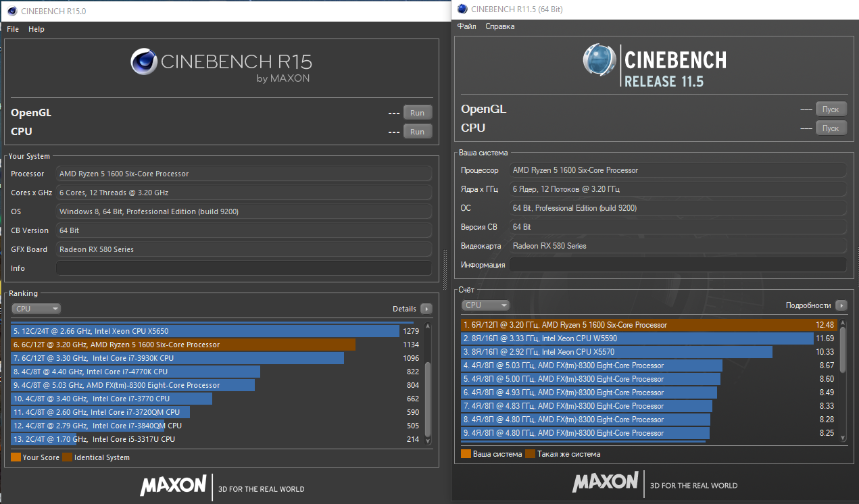Click the MAXON logo in the R11.5 window
Screen dimensions: 859x504
pos(605,482)
